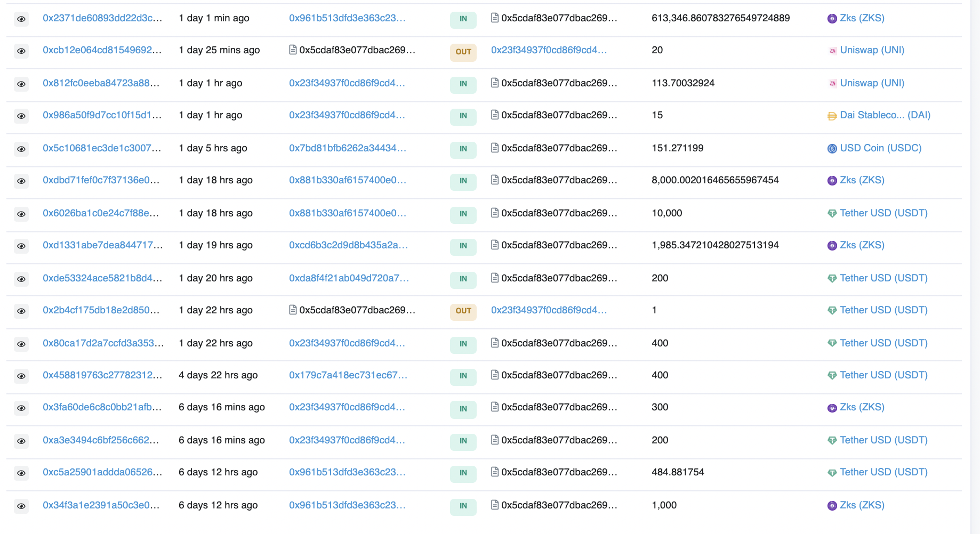Select amount 8,000.002016465655967454
The width and height of the screenshot is (980, 534).
click(x=716, y=180)
